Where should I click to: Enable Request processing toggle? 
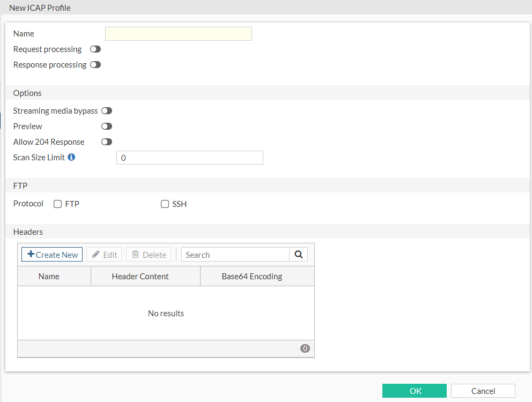coord(95,49)
